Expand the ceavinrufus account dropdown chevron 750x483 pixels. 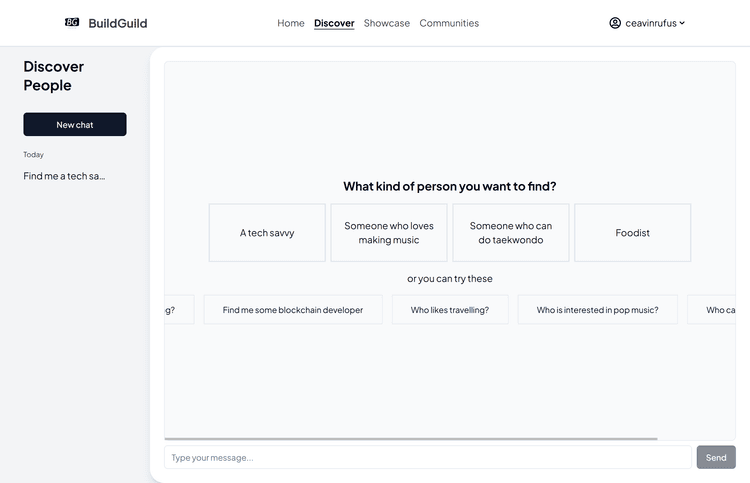[682, 23]
